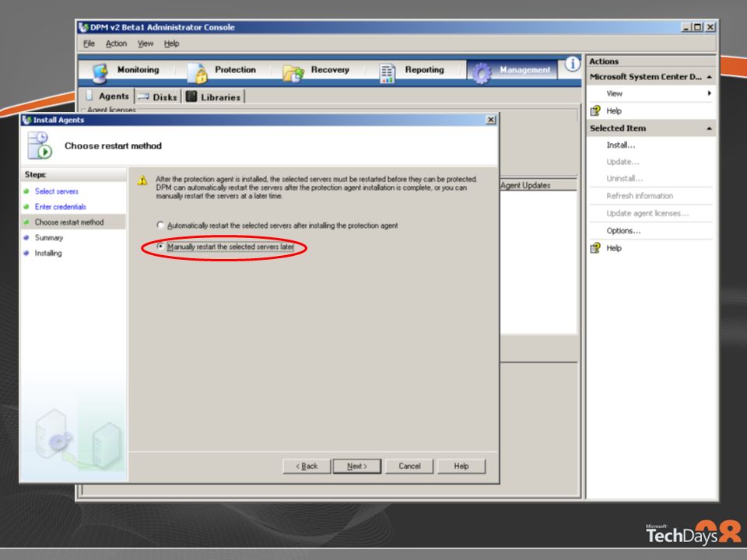Screen dimensions: 747x560
Task: Click Install Agents title bar icon
Action: [26, 120]
